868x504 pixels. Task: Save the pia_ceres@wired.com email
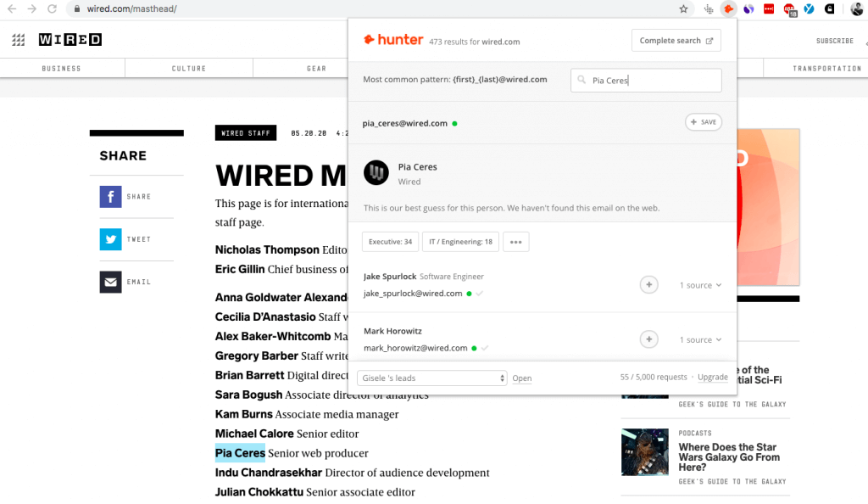click(703, 122)
